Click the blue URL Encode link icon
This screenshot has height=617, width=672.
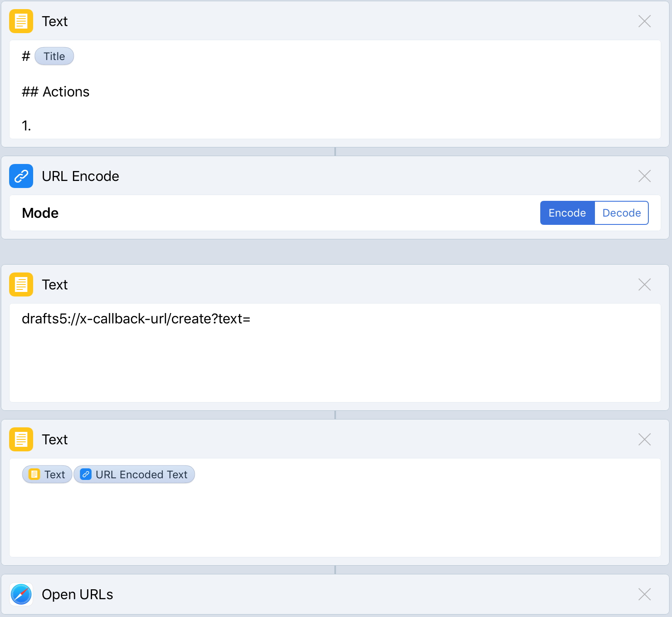21,176
